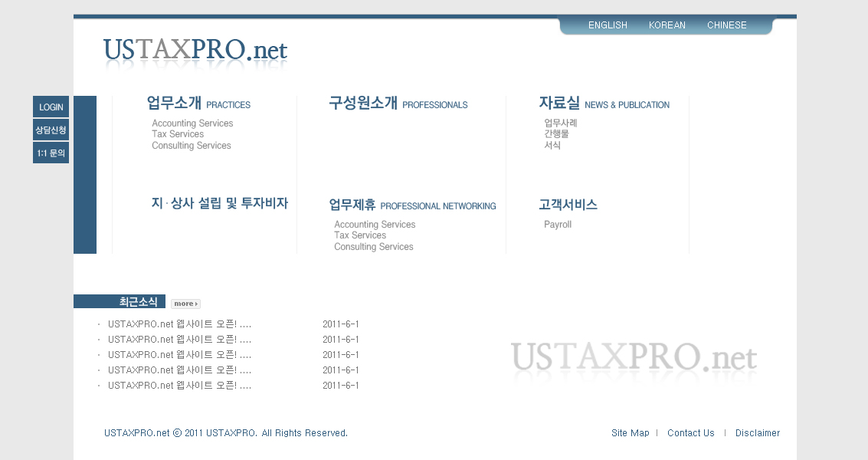Viewport: 868px width, 460px height.
Task: Switch language to KOREAN
Action: pos(667,25)
